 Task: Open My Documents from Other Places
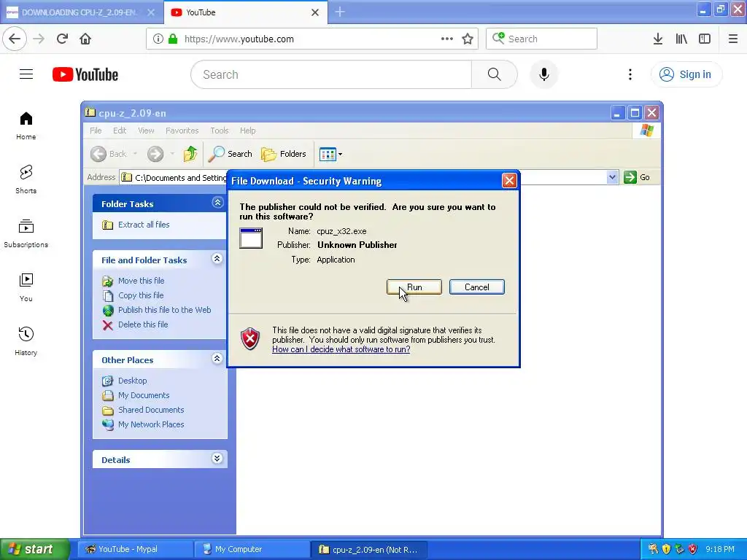(144, 395)
